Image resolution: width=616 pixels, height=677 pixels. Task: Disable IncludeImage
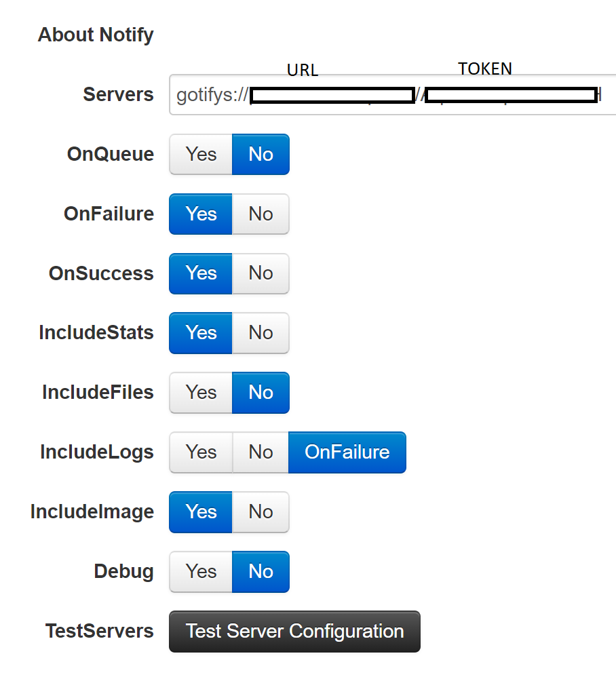[x=261, y=511]
